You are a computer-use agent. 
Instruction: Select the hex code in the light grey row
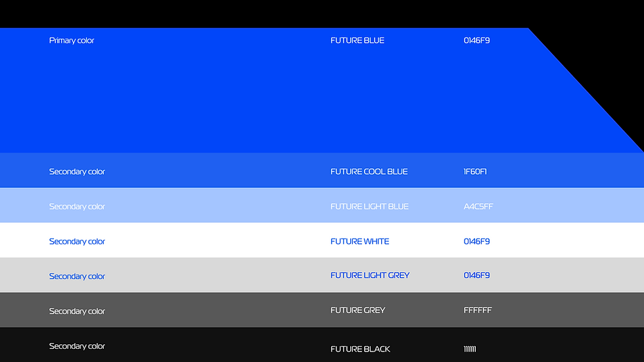click(x=476, y=275)
